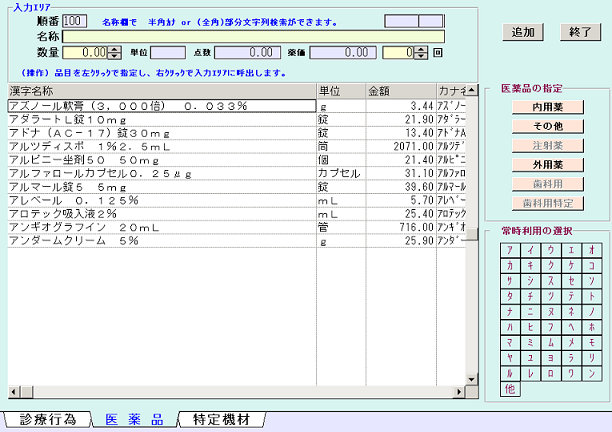Click the 順番 field showing 100

(74, 20)
